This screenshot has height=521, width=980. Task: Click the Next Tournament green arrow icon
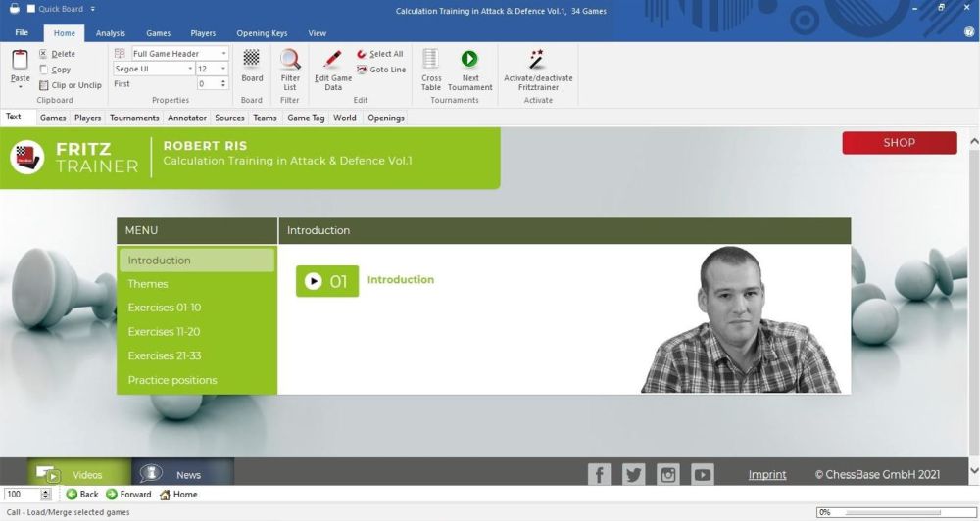pos(469,59)
